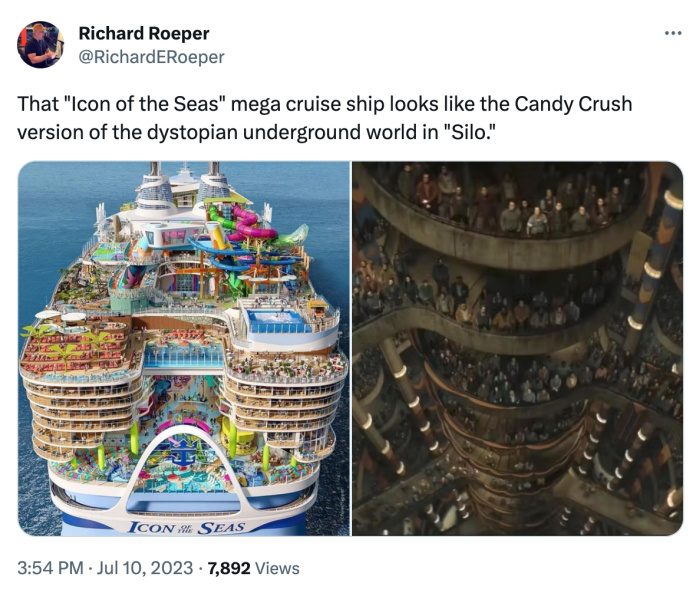Open the Icon of the Seas cruise ship photo

(x=183, y=348)
